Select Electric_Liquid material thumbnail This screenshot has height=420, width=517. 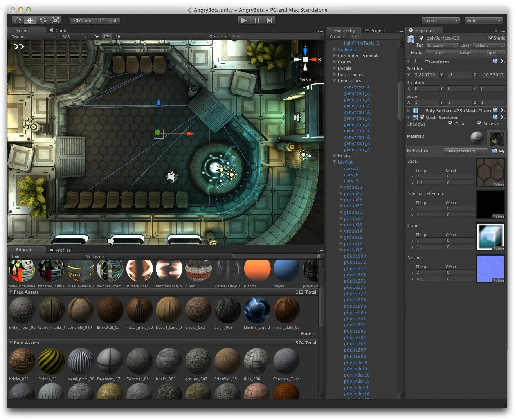[x=257, y=310]
